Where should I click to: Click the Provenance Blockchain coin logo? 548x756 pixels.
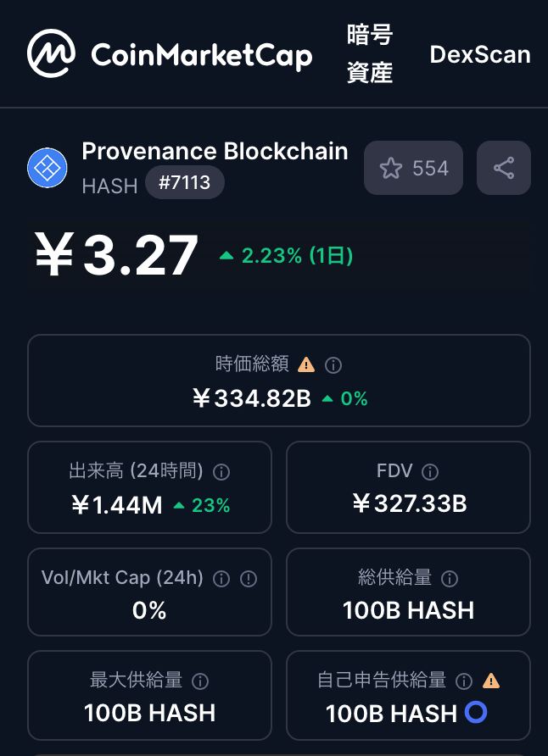coord(48,168)
